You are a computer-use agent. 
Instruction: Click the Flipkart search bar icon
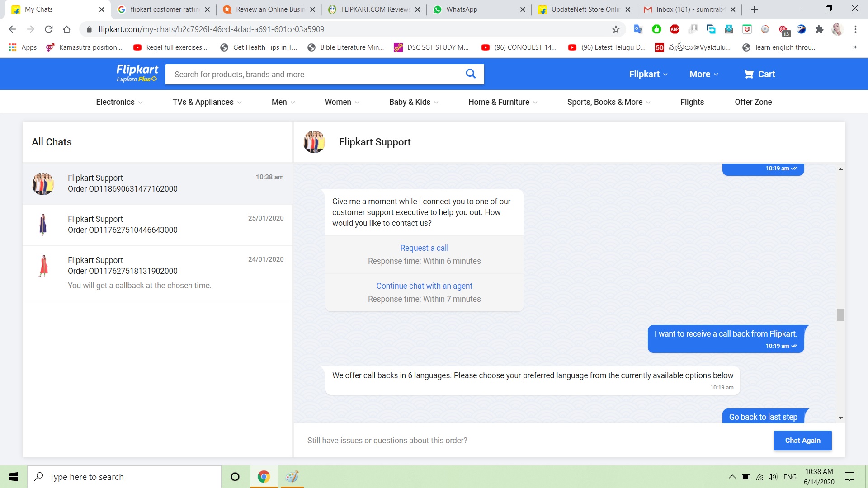472,74
